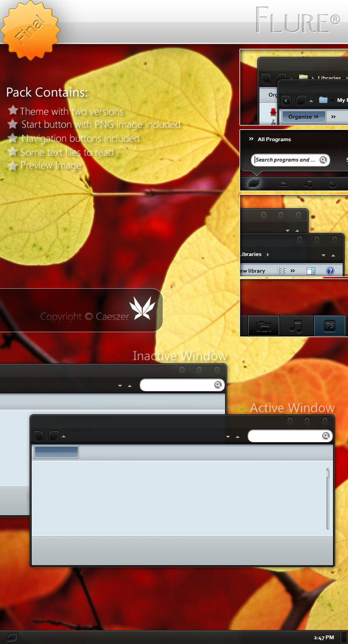Open the music note taskbar button
This screenshot has height=644, width=348.
point(295,326)
